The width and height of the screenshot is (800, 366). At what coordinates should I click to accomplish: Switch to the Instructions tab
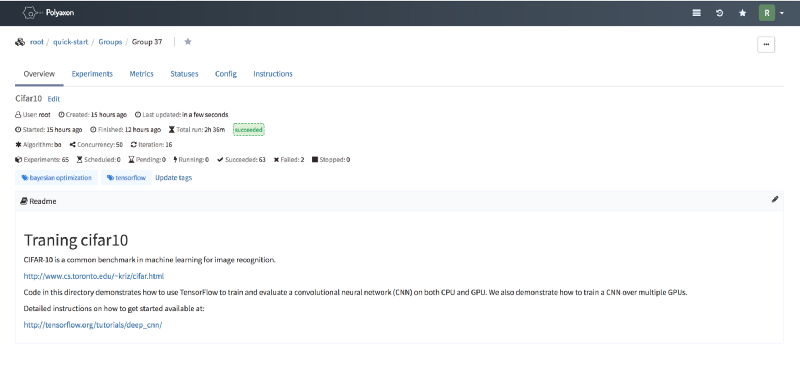click(x=273, y=74)
